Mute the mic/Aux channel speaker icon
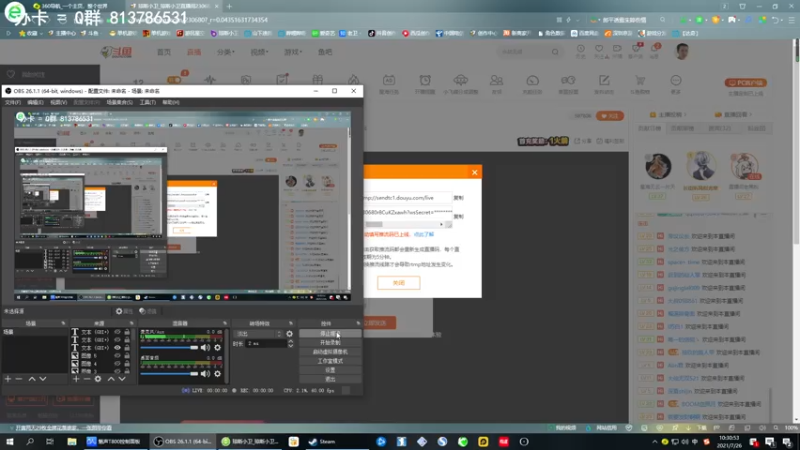 205,347
